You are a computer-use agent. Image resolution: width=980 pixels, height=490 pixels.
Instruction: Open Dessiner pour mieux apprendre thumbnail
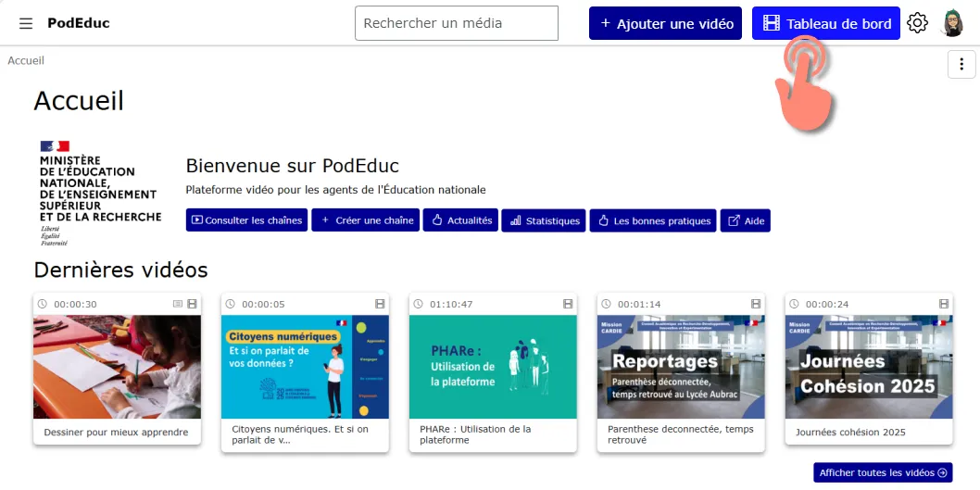pos(117,367)
